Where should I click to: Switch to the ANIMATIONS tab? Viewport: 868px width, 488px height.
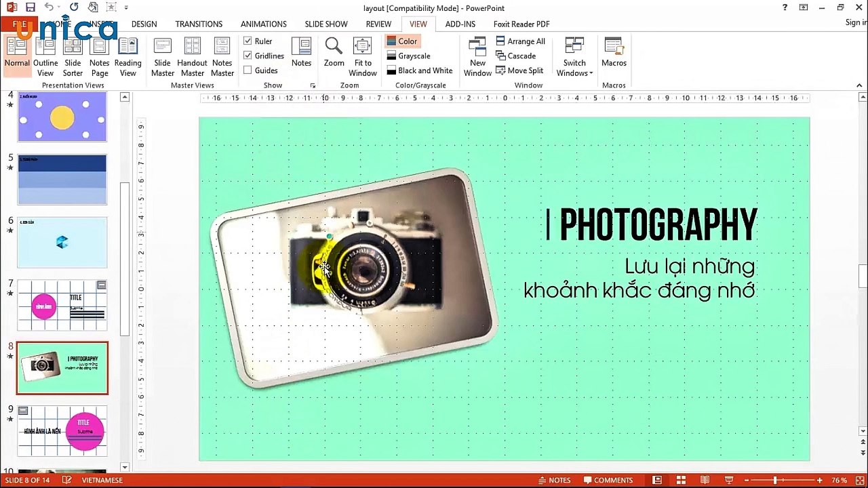263,24
